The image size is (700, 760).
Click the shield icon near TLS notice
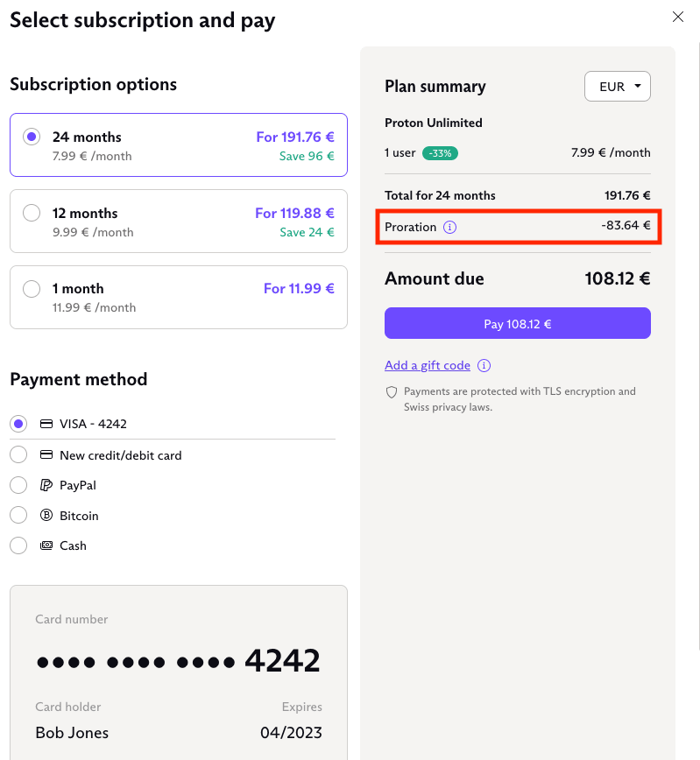coord(392,392)
